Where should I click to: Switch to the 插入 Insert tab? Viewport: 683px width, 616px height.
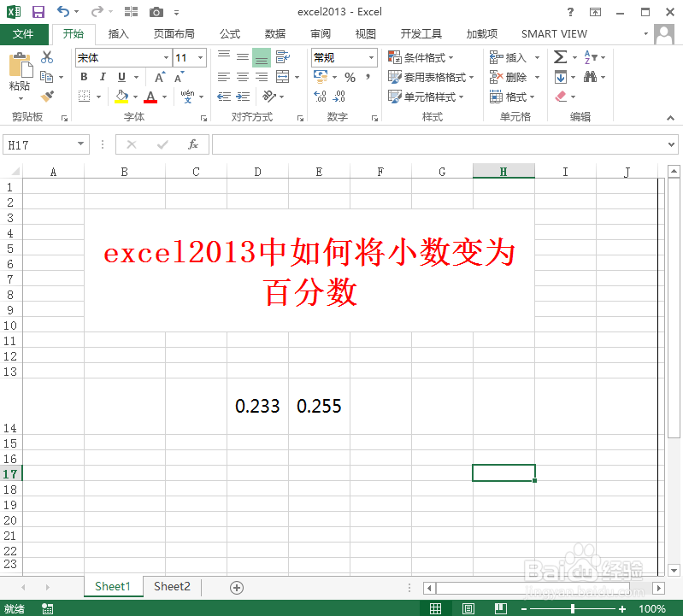click(119, 34)
